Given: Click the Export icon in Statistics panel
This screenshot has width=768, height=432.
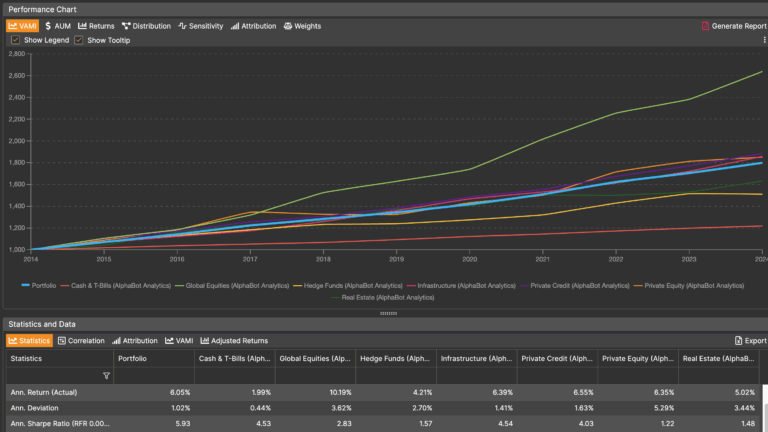Looking at the screenshot, I should [738, 341].
